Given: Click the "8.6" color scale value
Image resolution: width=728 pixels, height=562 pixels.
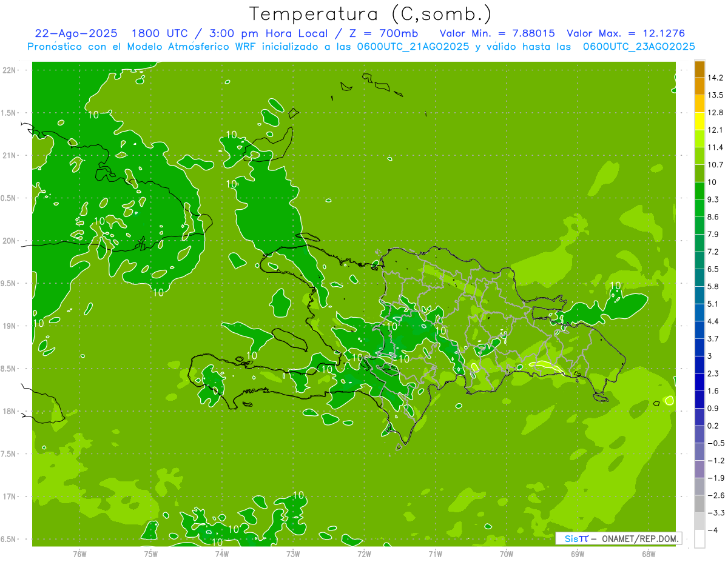Looking at the screenshot, I should (x=713, y=217).
